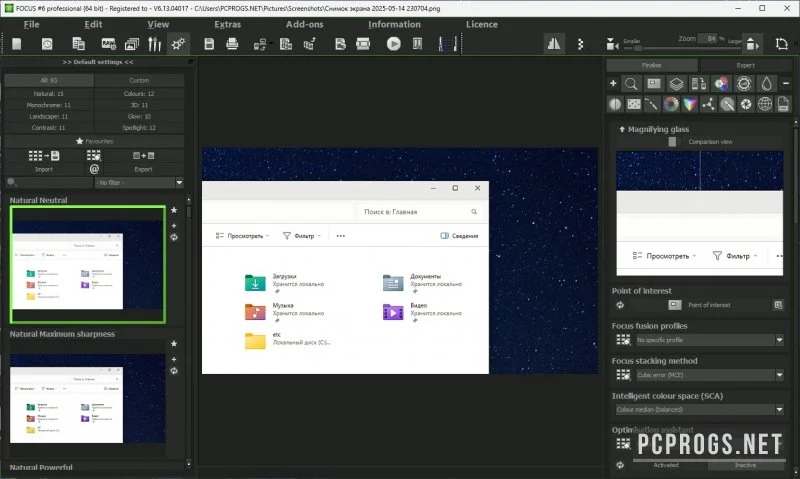Screen dimensions: 800x479
Task: Open the Intelligent colour space dropdown
Action: click(x=699, y=410)
